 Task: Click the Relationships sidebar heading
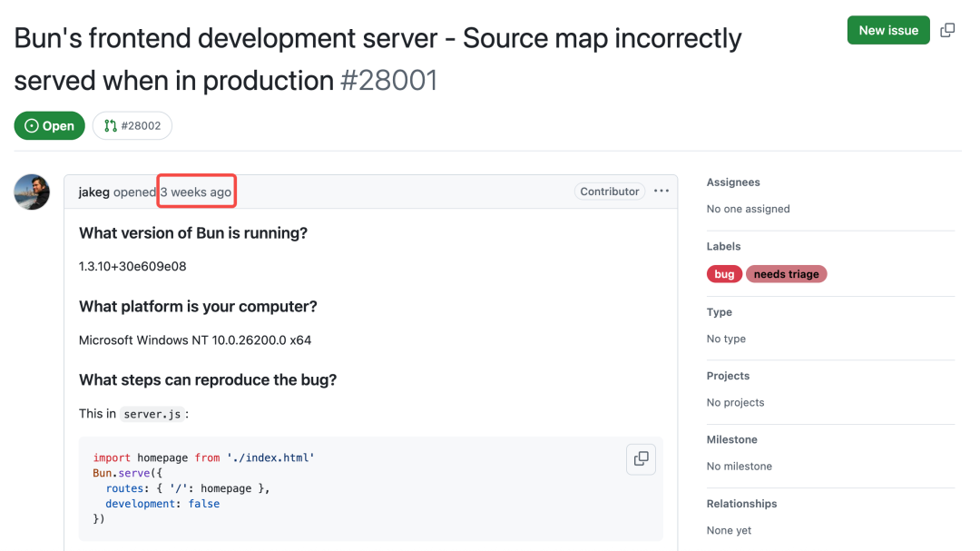(x=741, y=504)
